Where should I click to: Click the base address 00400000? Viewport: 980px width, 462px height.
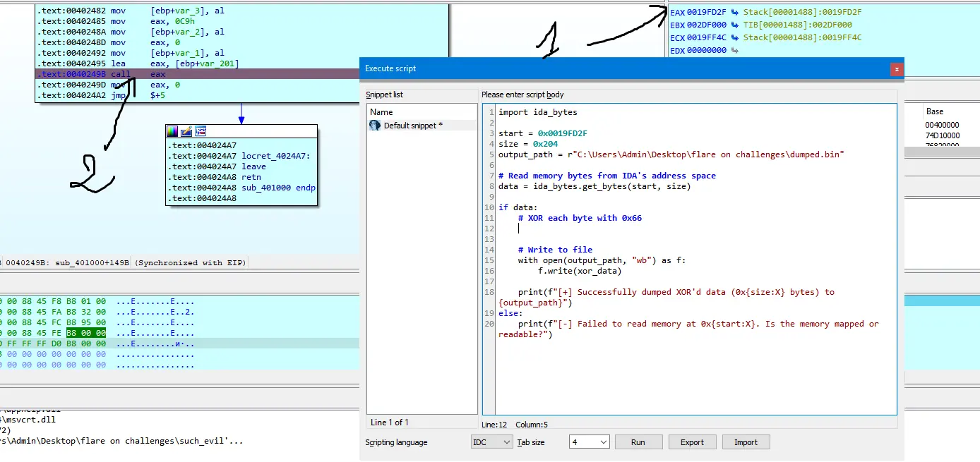943,125
